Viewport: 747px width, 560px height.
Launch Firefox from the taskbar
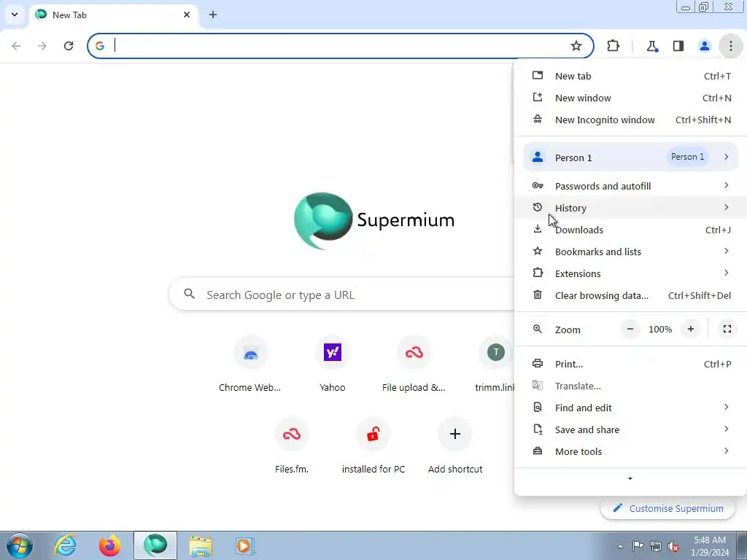click(x=110, y=545)
